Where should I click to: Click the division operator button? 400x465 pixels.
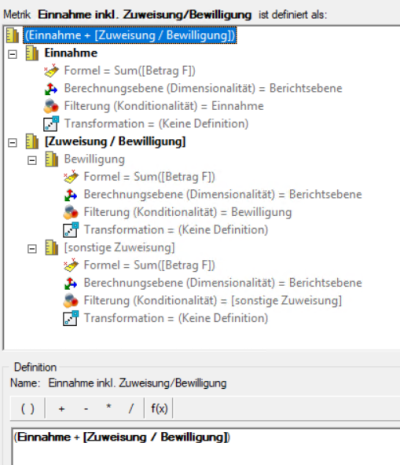(131, 409)
